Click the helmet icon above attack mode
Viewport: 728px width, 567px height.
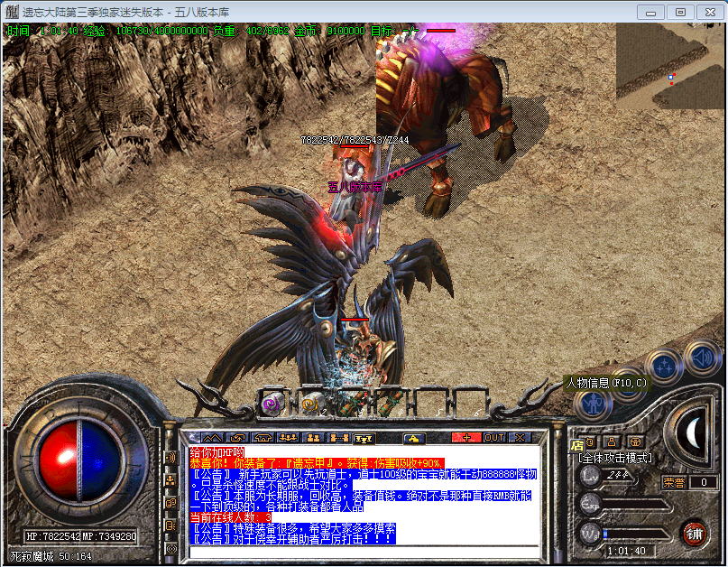[x=635, y=442]
